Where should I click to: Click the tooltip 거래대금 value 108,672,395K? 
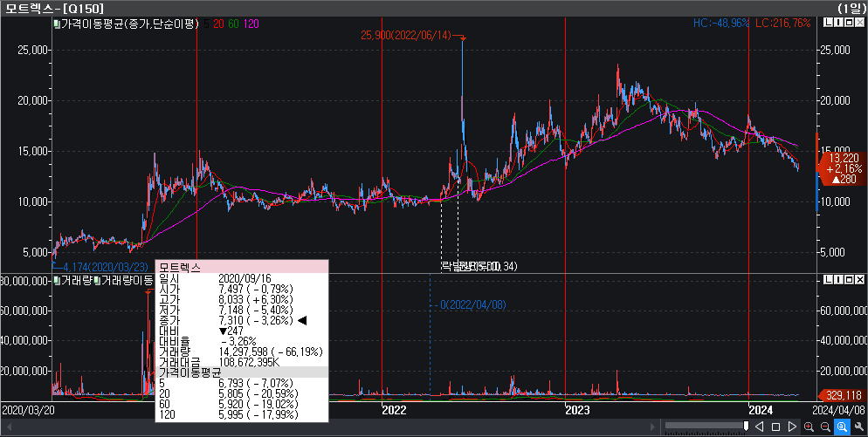pos(249,362)
